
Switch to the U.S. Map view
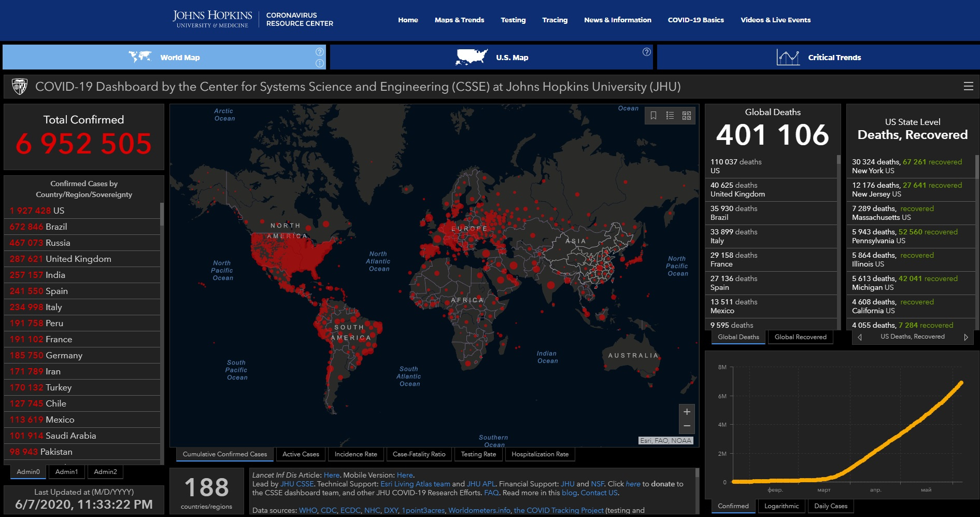coord(491,57)
